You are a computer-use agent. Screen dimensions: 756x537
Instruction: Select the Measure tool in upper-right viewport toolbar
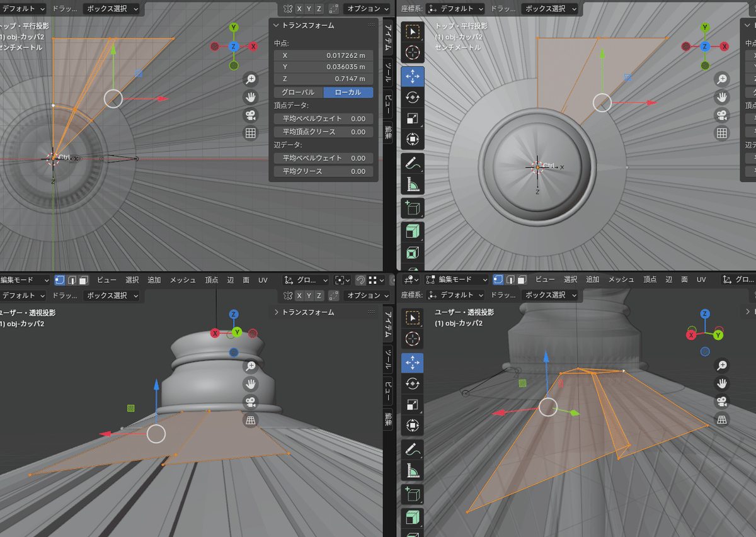coord(413,184)
